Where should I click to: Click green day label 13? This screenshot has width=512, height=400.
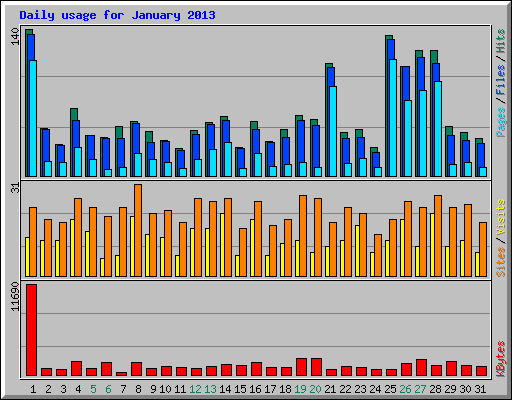[210, 389]
